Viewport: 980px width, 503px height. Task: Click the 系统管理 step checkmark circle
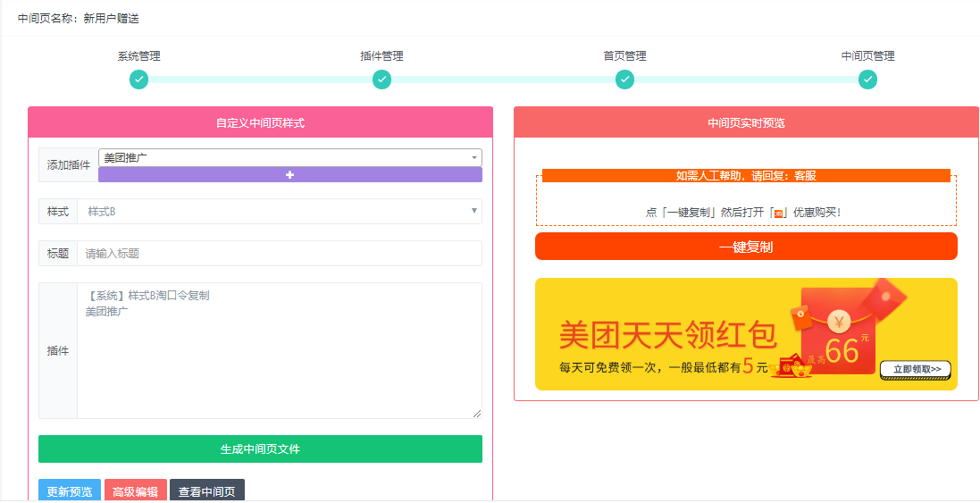pyautogui.click(x=138, y=80)
